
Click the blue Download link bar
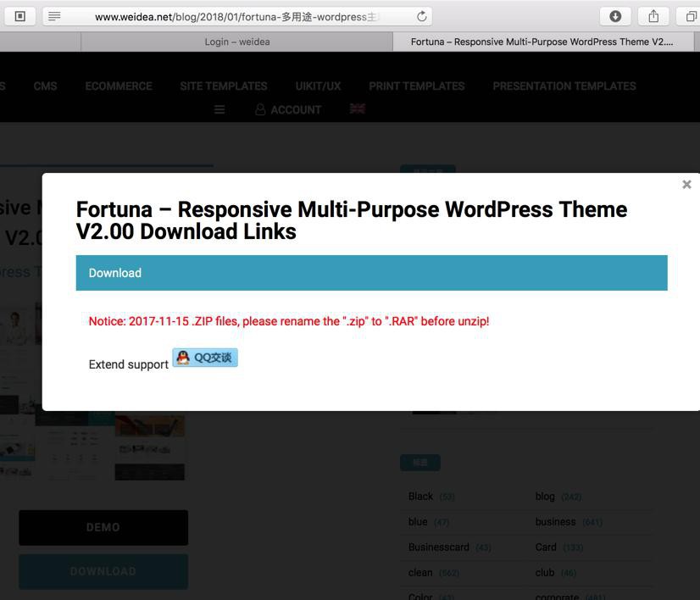pos(371,273)
